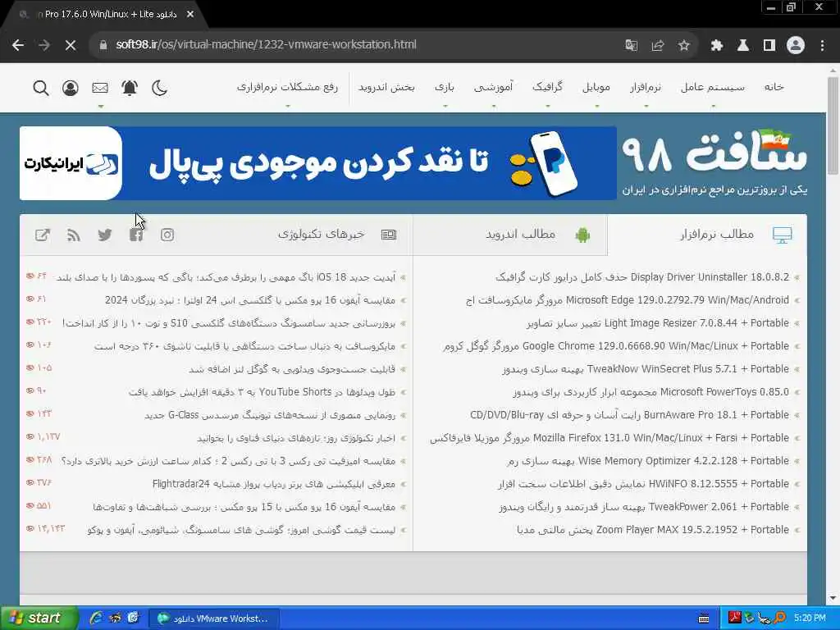This screenshot has height=630, width=840.
Task: Open the Facebook social icon
Action: tap(136, 235)
